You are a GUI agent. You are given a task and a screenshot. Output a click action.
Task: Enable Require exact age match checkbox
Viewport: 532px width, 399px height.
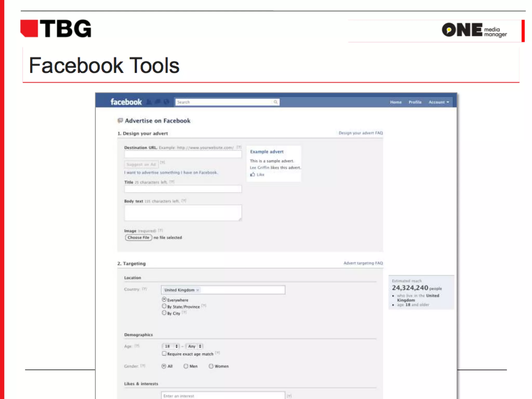coord(164,354)
